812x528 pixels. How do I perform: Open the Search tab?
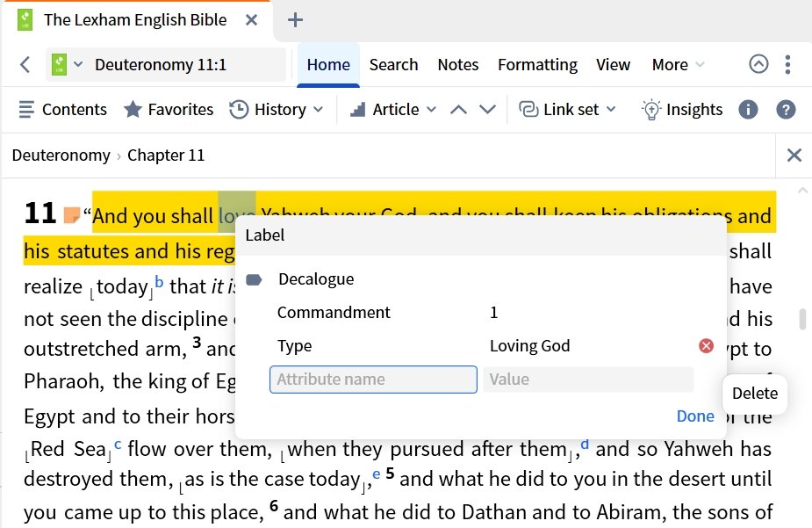[393, 65]
